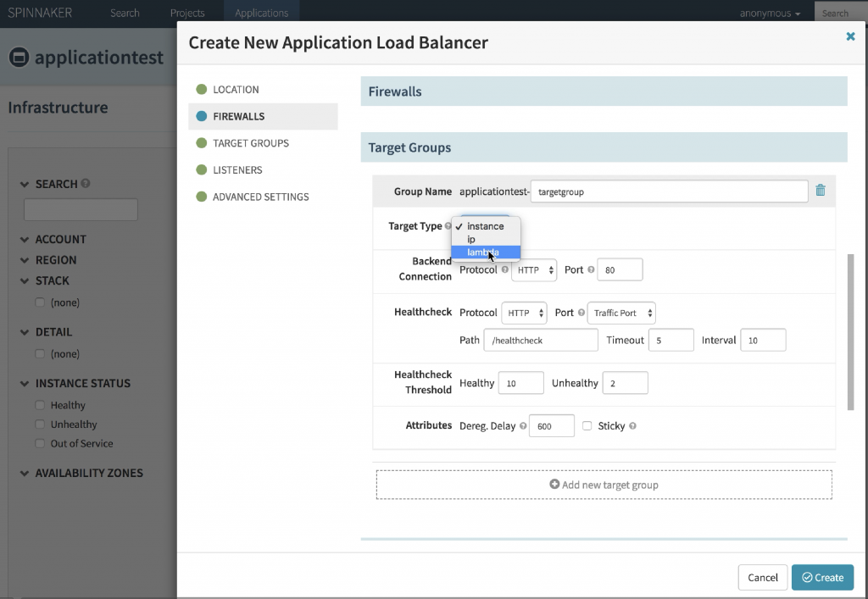Enable the Sticky checkbox under Attributes

pyautogui.click(x=586, y=425)
